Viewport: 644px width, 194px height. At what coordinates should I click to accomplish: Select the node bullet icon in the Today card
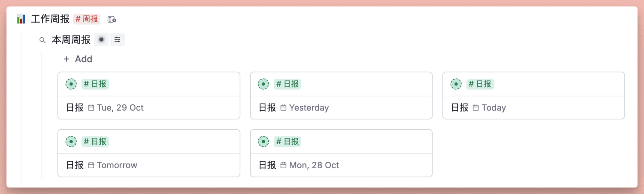[456, 84]
